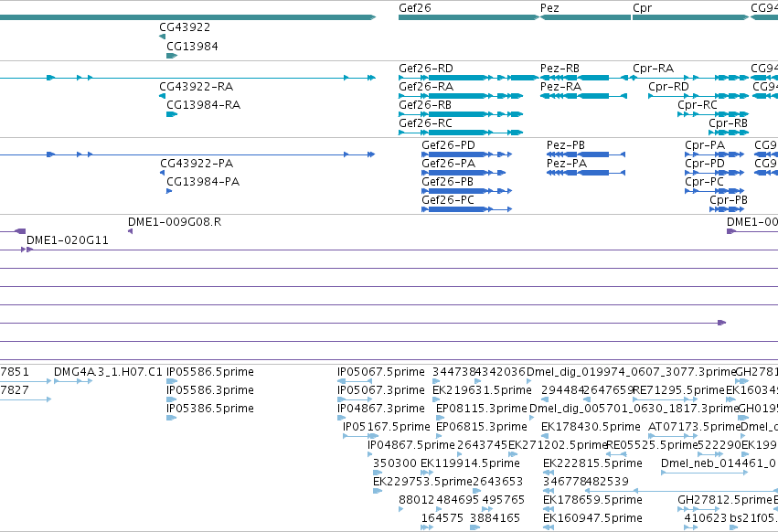The image size is (778, 532).
Task: Click the Pez-PA protein feature
Action: point(586,173)
